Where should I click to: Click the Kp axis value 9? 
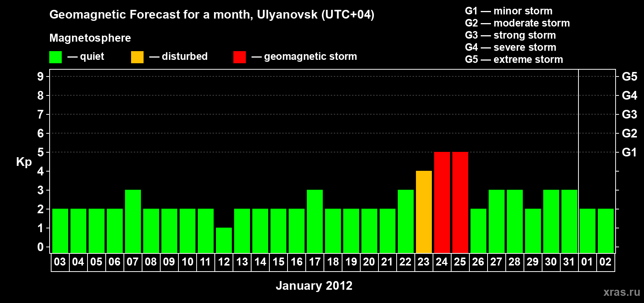click(x=41, y=77)
